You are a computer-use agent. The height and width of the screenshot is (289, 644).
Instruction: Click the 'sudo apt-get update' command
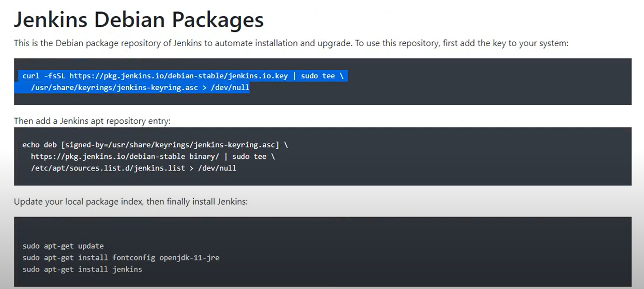tap(63, 246)
